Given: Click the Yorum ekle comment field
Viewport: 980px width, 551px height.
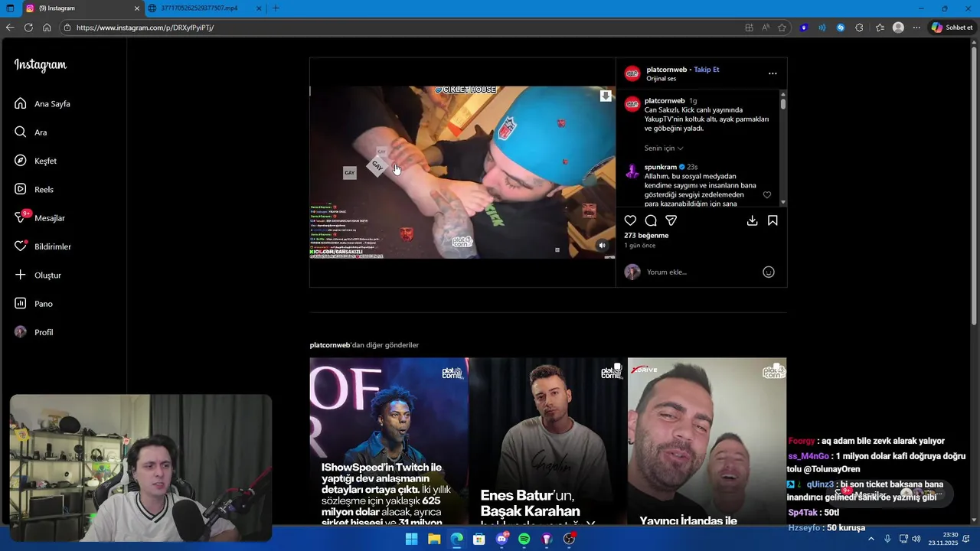Looking at the screenshot, I should [701, 272].
